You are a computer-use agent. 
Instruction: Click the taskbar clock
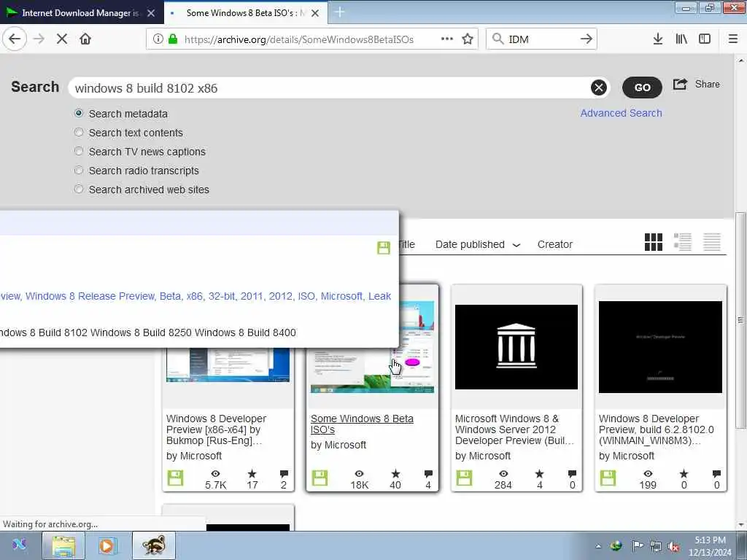[710, 546]
